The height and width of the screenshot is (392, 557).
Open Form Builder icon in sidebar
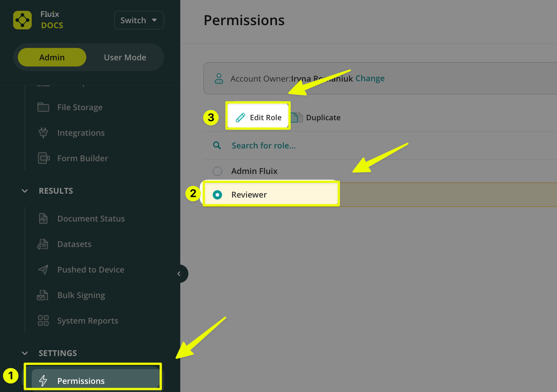[x=44, y=158]
